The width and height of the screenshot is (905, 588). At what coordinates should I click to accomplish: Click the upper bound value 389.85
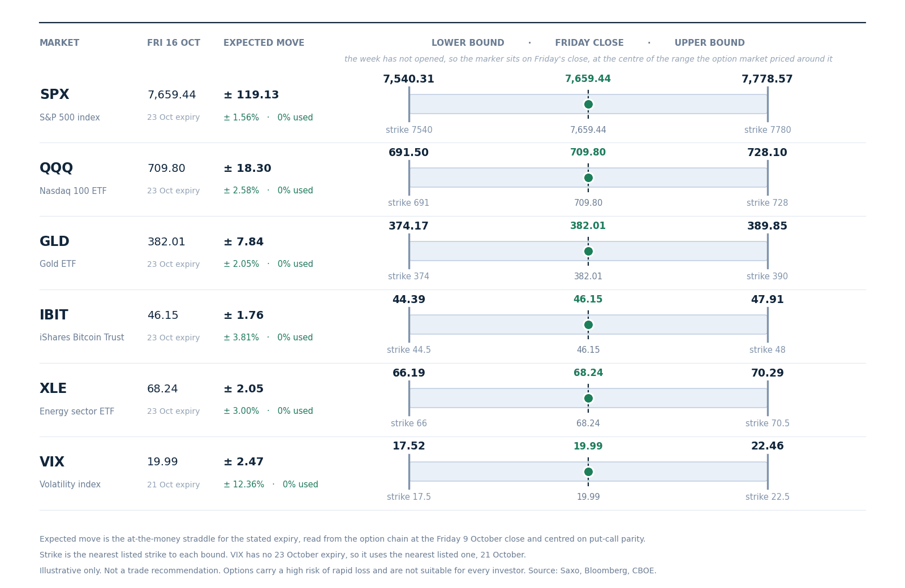pyautogui.click(x=768, y=226)
